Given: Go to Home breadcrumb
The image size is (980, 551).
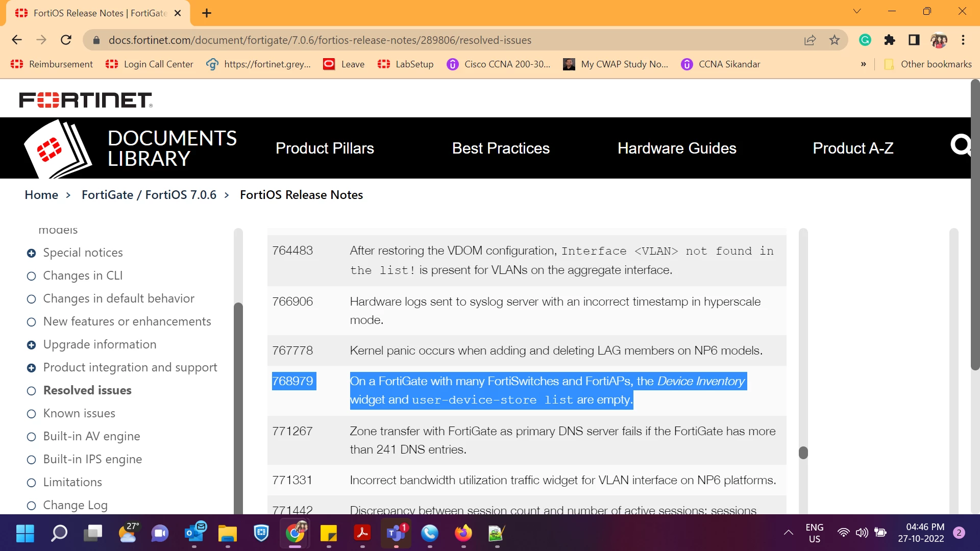Looking at the screenshot, I should click(x=41, y=195).
